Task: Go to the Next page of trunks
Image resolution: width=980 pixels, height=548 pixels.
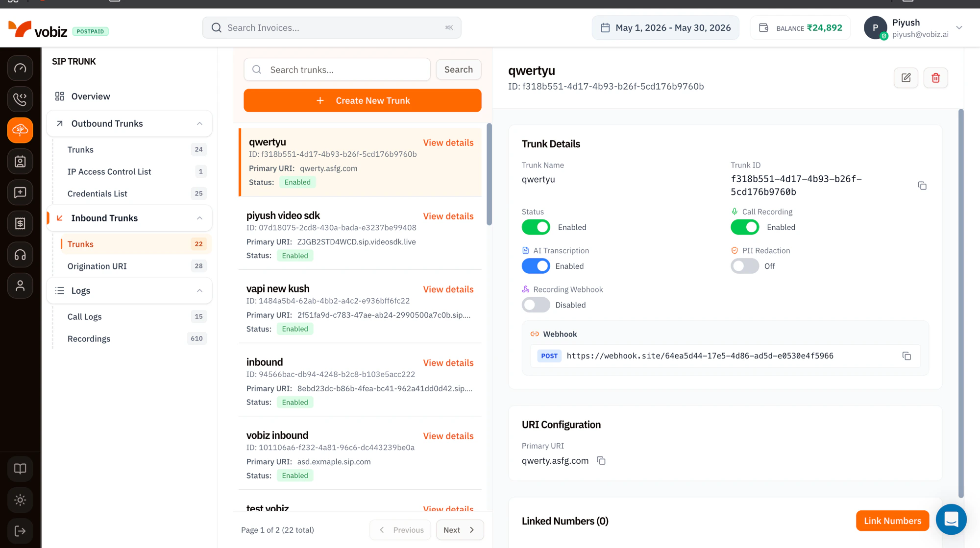Action: (460, 530)
